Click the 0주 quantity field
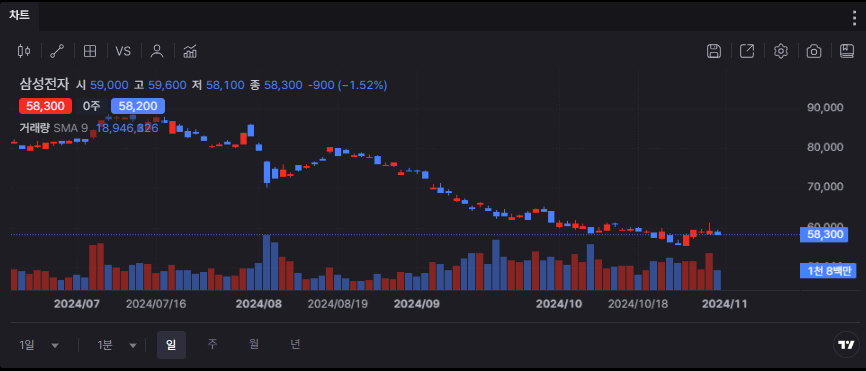Viewport: 866px width, 371px height. [x=92, y=106]
